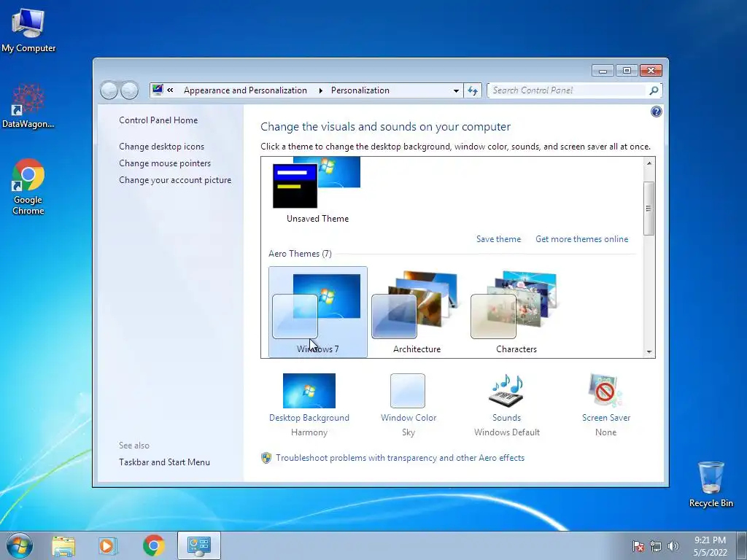This screenshot has width=747, height=560.
Task: Select the Characters theme
Action: [516, 312]
